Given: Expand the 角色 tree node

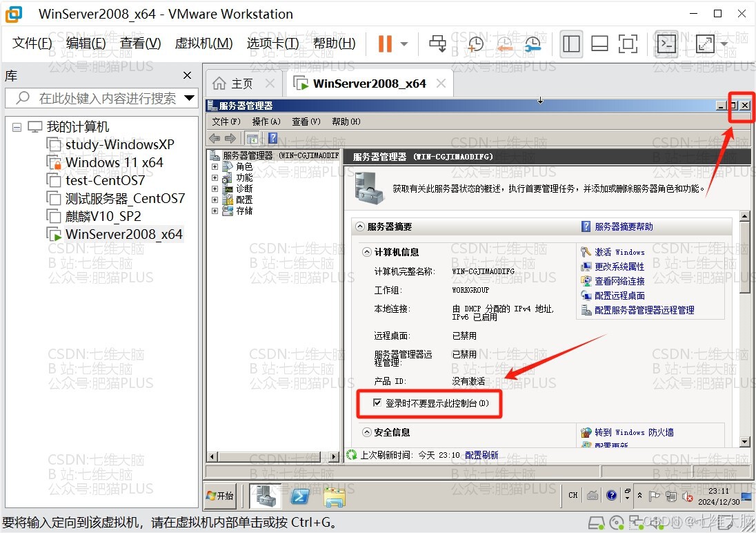Looking at the screenshot, I should tap(215, 166).
